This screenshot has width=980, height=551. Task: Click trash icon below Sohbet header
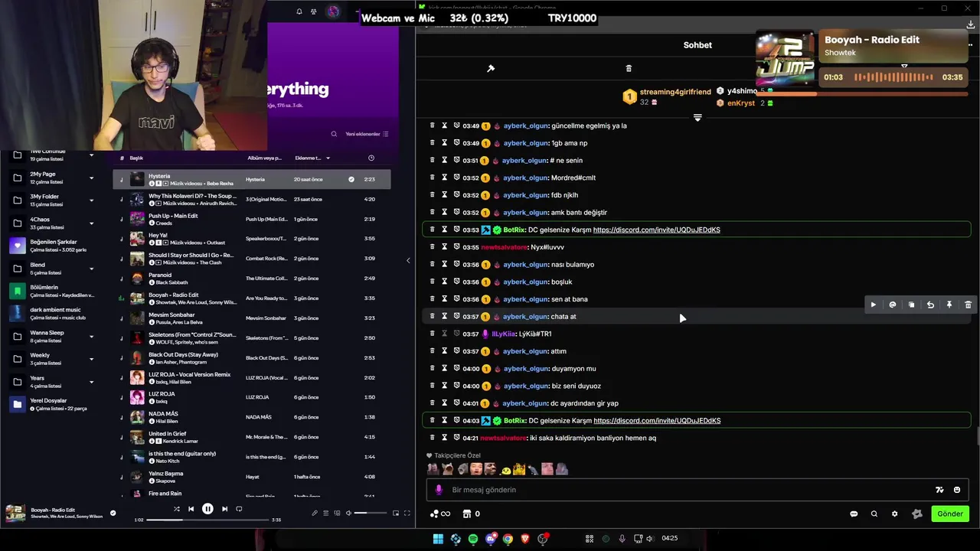629,68
